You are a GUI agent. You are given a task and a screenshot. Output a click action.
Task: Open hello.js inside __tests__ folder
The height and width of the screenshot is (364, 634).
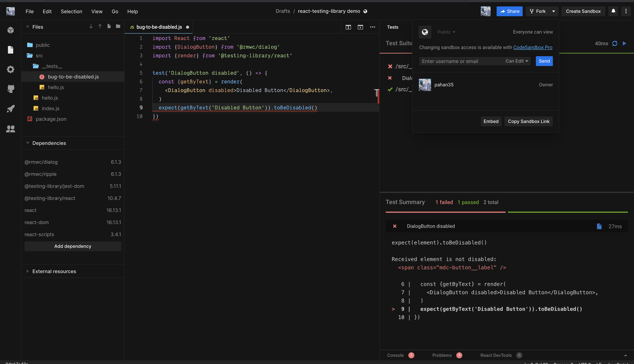coord(72,87)
